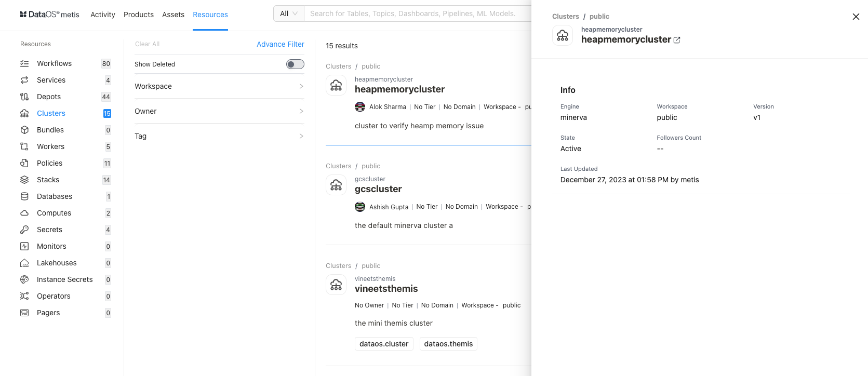
Task: Click the Version value v1
Action: point(757,117)
